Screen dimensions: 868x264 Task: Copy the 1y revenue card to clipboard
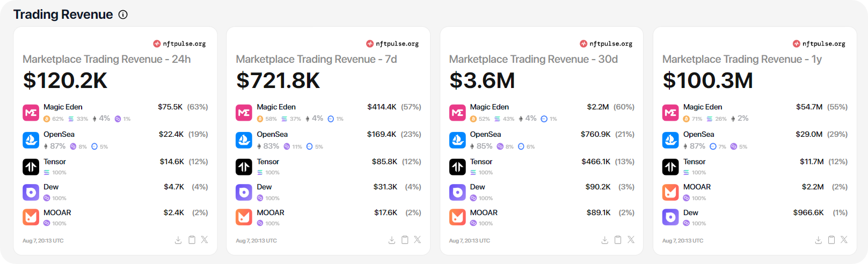831,240
